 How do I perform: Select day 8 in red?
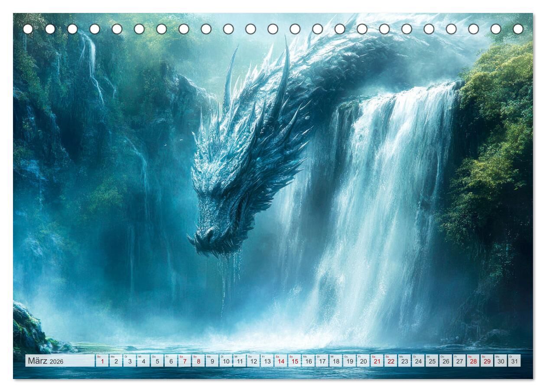[198, 361]
